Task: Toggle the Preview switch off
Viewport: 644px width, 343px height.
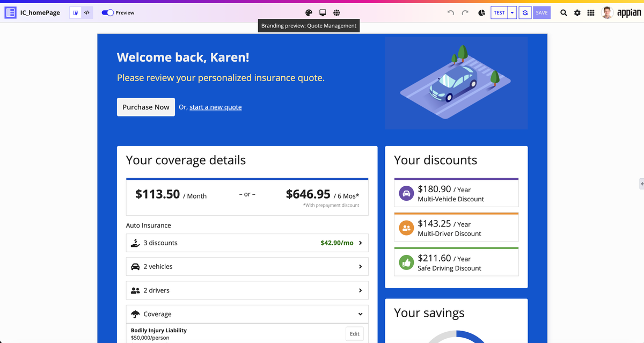Action: pos(107,12)
